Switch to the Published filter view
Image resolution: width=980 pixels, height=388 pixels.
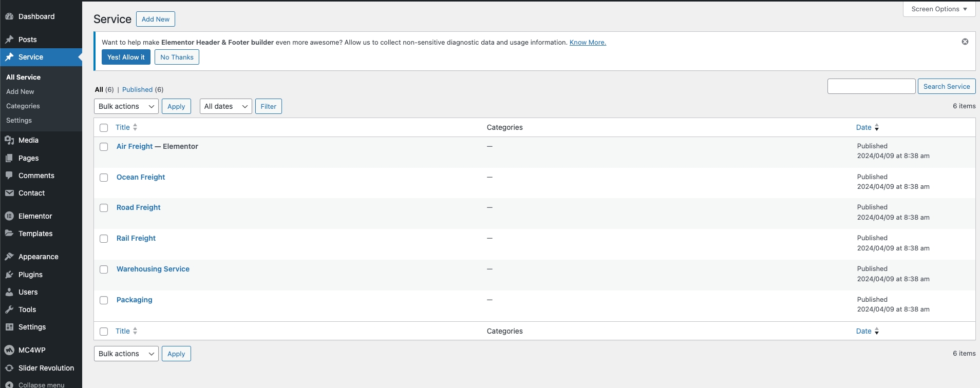(137, 89)
